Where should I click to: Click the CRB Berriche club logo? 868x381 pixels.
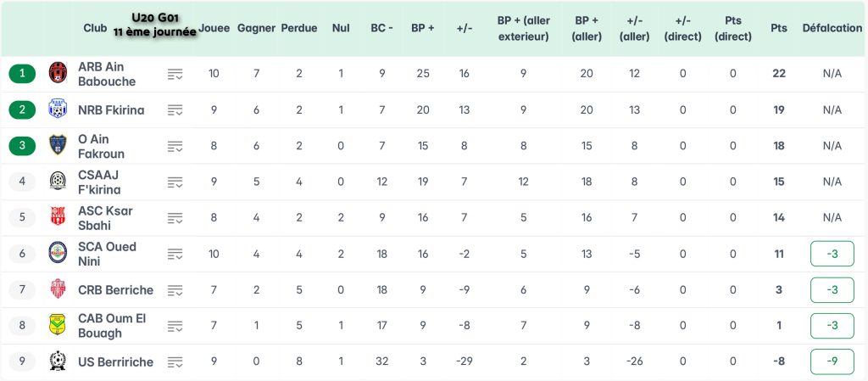click(58, 289)
